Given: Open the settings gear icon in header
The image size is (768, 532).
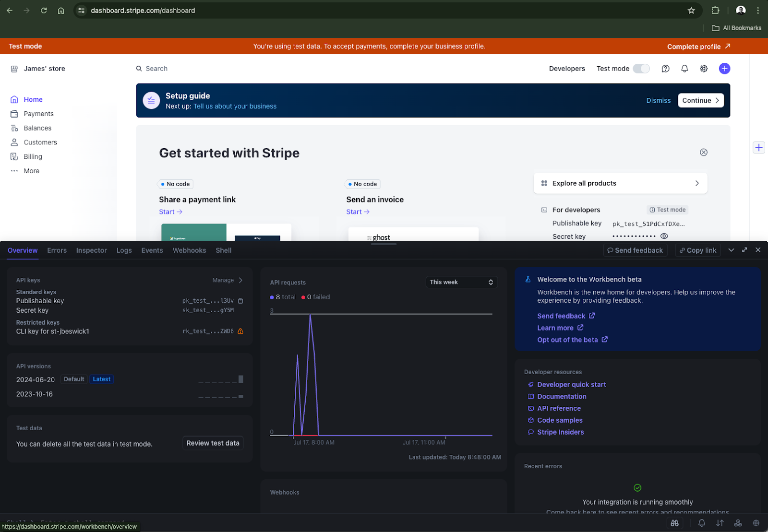Looking at the screenshot, I should [704, 69].
